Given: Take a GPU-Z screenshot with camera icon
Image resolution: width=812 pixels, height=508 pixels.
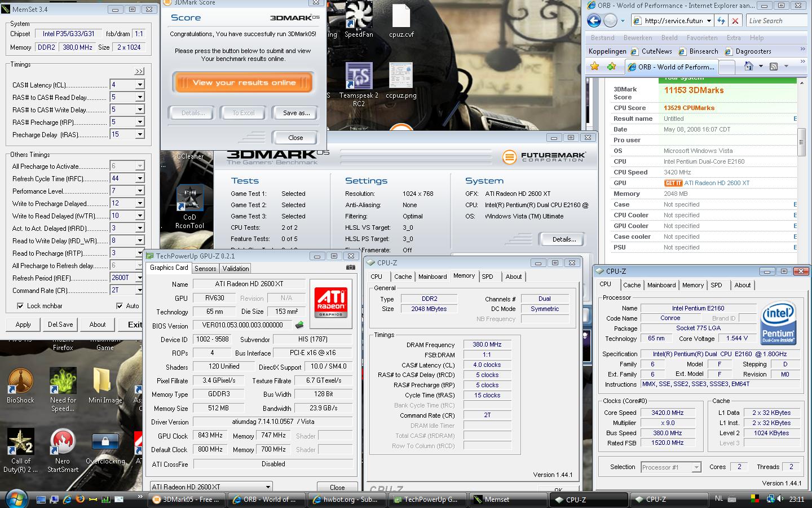Looking at the screenshot, I should (x=350, y=267).
